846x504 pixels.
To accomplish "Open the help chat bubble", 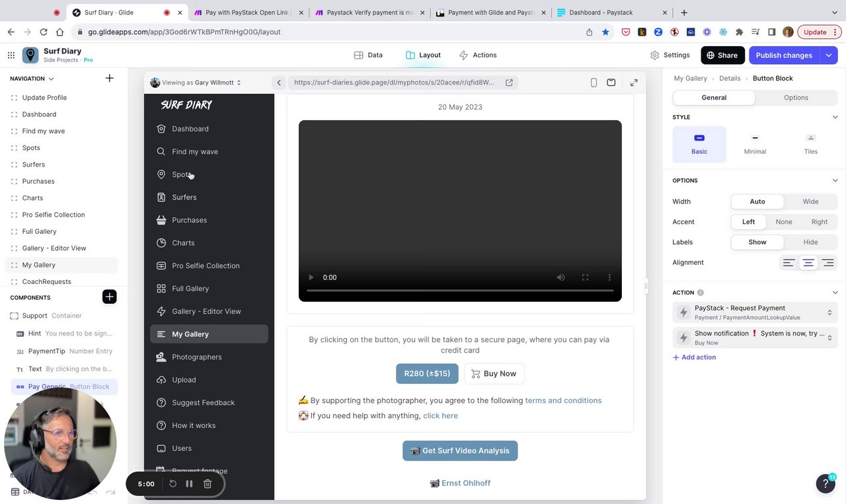I will click(826, 484).
